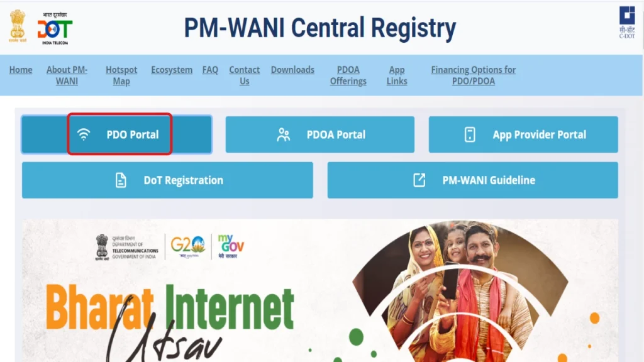This screenshot has width=644, height=362.
Task: Click the Wi-Fi icon on PDO Portal
Action: coord(84,134)
